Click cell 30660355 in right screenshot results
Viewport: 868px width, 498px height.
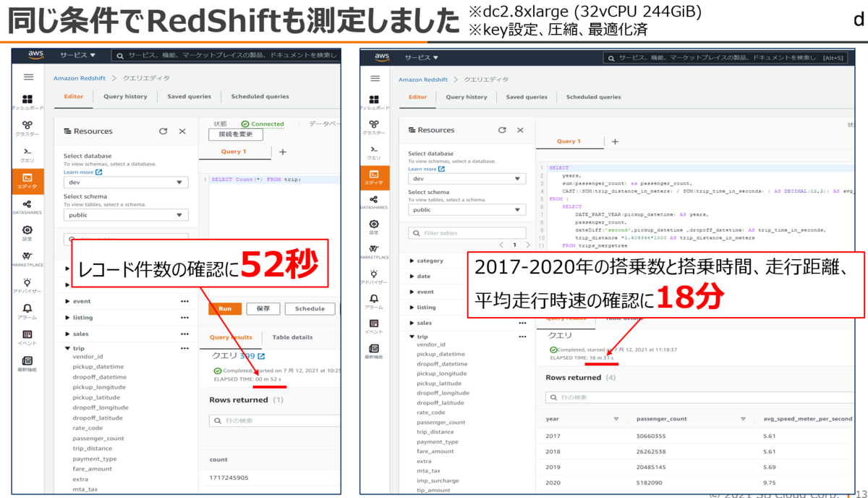pos(651,436)
